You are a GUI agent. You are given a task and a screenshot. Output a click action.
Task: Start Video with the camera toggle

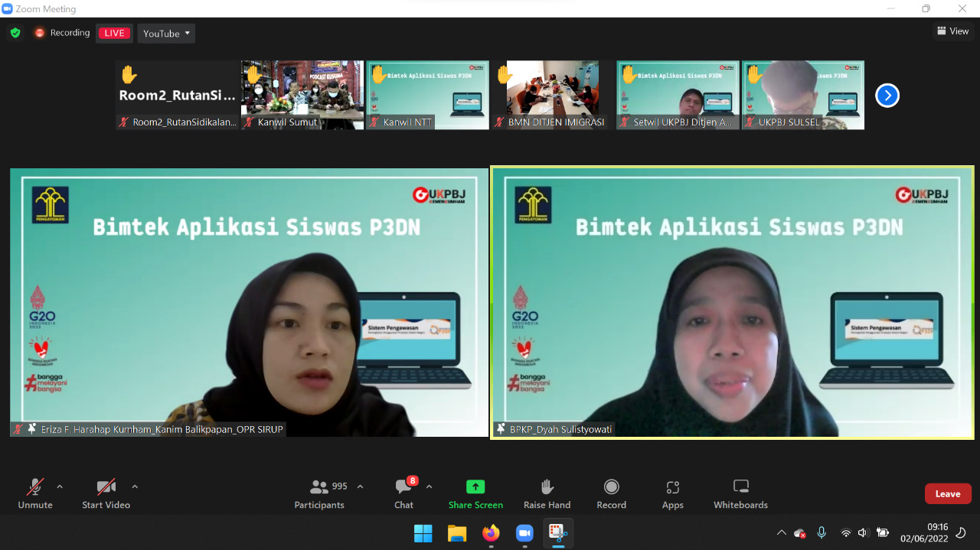106,487
